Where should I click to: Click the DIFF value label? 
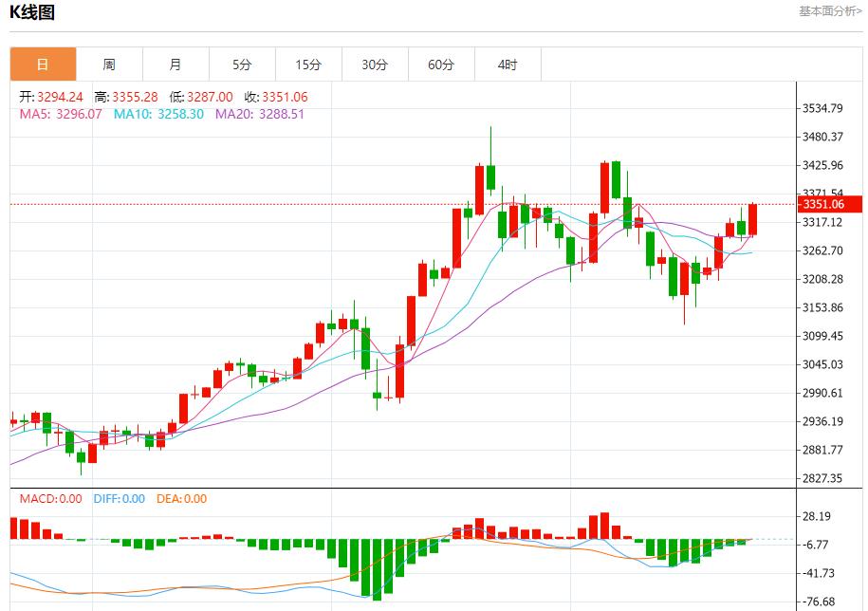(119, 499)
